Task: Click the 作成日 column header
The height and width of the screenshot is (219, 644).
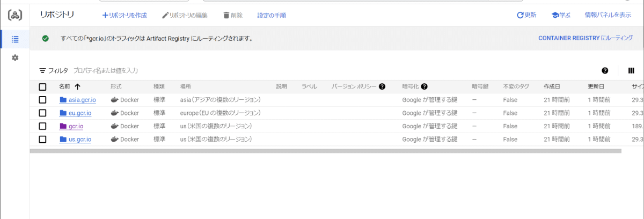Action: (x=552, y=86)
